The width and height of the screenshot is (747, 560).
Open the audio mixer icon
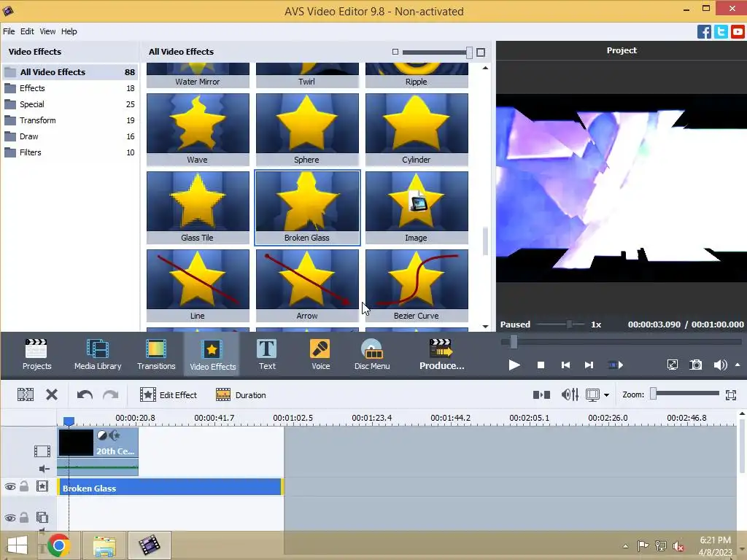coord(570,394)
